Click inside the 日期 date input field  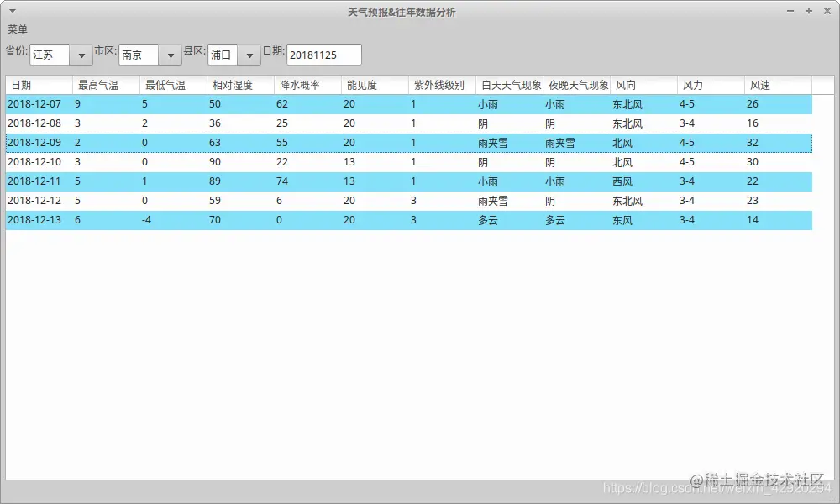[323, 54]
